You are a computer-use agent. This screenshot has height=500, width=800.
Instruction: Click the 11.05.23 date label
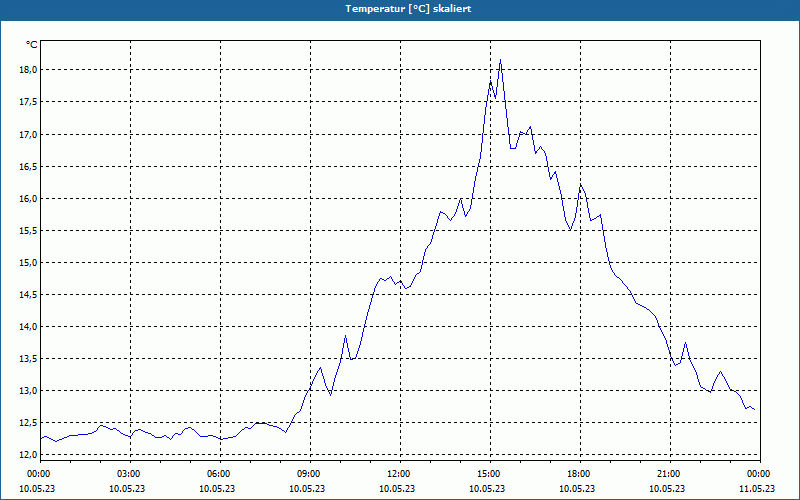pyautogui.click(x=757, y=489)
